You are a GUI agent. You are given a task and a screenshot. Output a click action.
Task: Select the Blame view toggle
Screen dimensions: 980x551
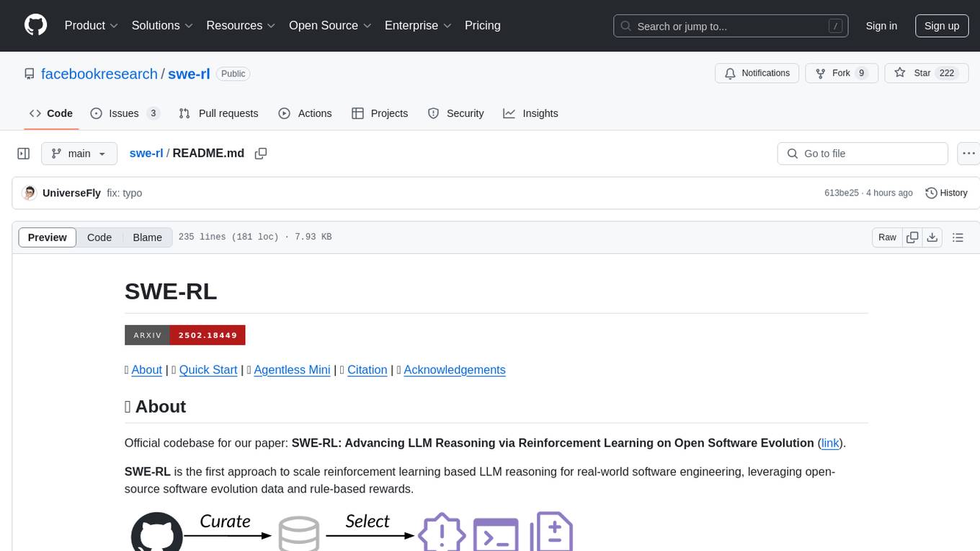point(147,237)
